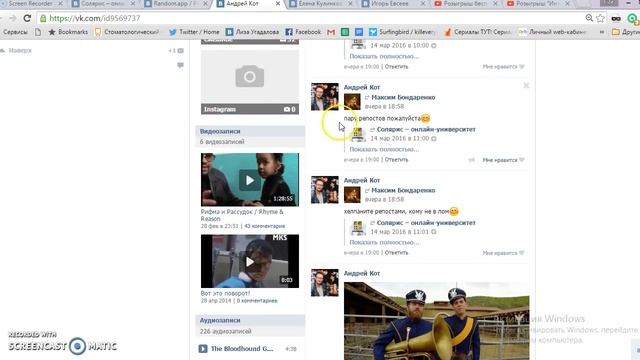
Task: Click Андрей Кот name above the band photo
Action: pyautogui.click(x=362, y=273)
